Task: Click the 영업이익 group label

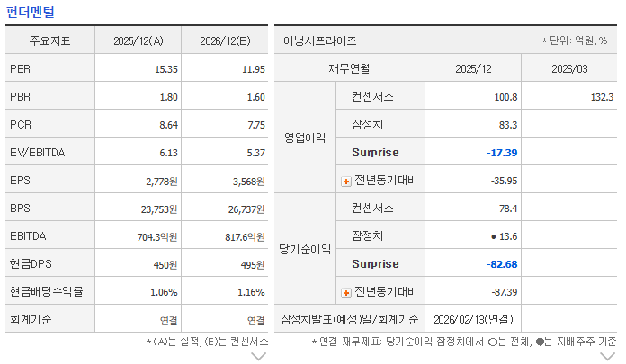Action: 305,138
